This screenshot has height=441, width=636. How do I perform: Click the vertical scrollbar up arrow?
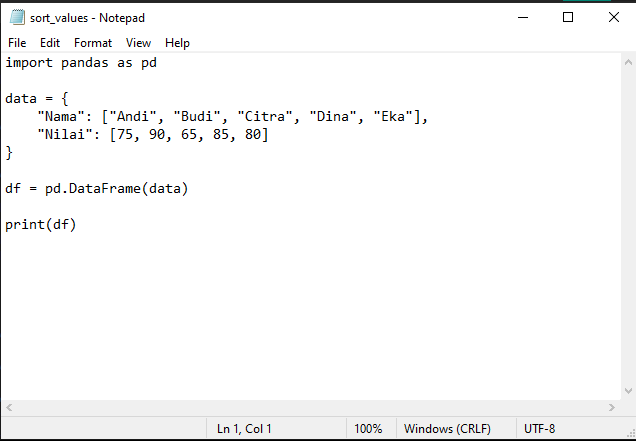coord(628,62)
